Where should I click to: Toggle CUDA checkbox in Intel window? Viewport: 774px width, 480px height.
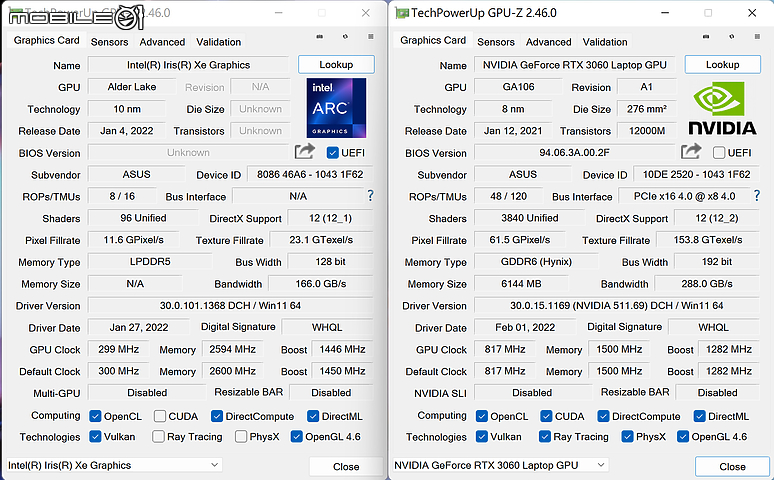pyautogui.click(x=159, y=416)
